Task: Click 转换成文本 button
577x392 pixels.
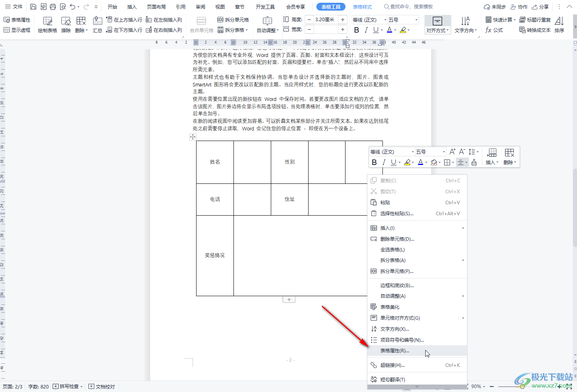Action: pyautogui.click(x=535, y=30)
